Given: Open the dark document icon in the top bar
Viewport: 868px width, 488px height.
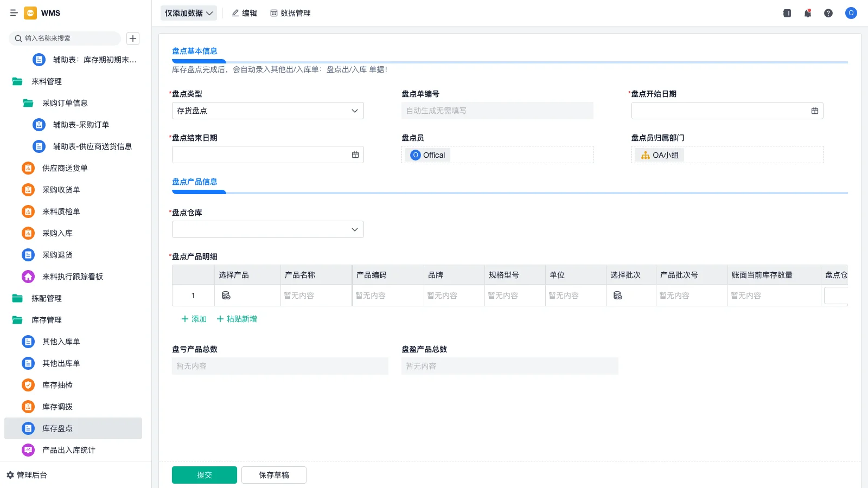Looking at the screenshot, I should pyautogui.click(x=787, y=13).
